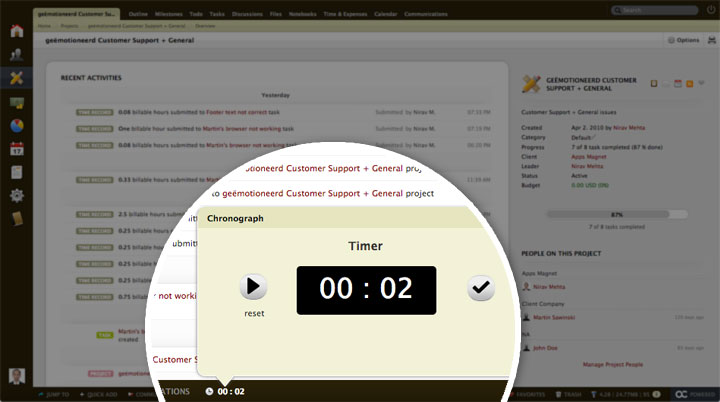Open the Home icon in sidebar

pos(17,31)
